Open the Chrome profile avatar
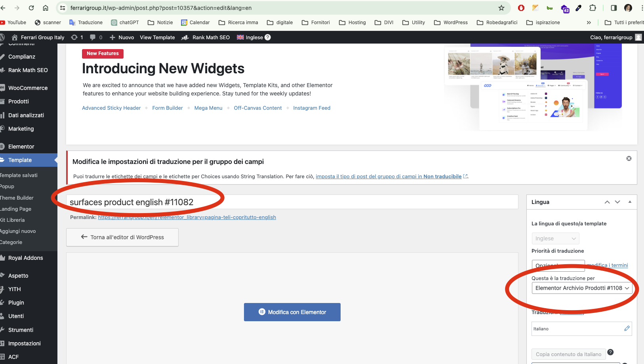 pos(628,8)
